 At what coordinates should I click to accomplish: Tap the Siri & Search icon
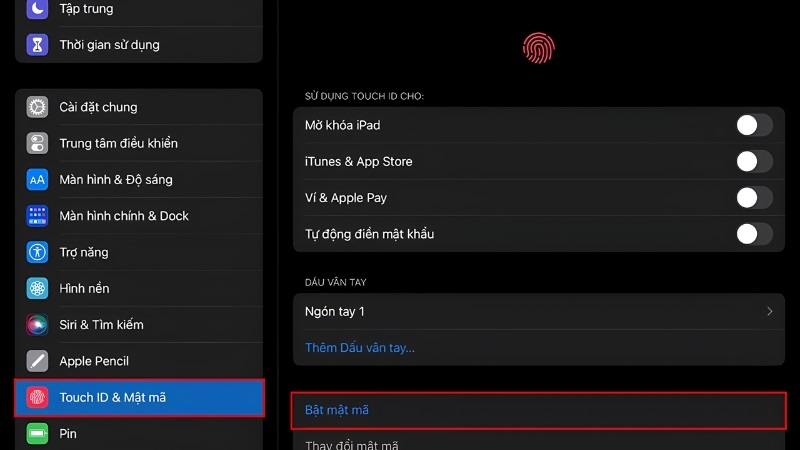coord(37,324)
